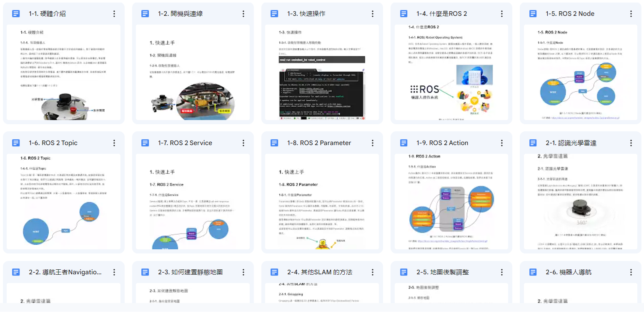Screen dimensions: 644x316
Task: Expand the three-dot menu for 1-3. 快速操作
Action: [x=373, y=14]
